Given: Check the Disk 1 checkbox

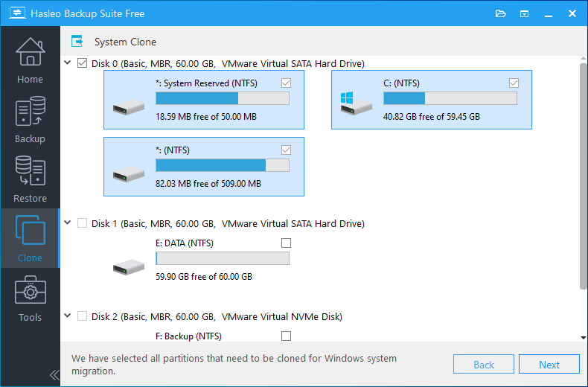Looking at the screenshot, I should pyautogui.click(x=82, y=223).
